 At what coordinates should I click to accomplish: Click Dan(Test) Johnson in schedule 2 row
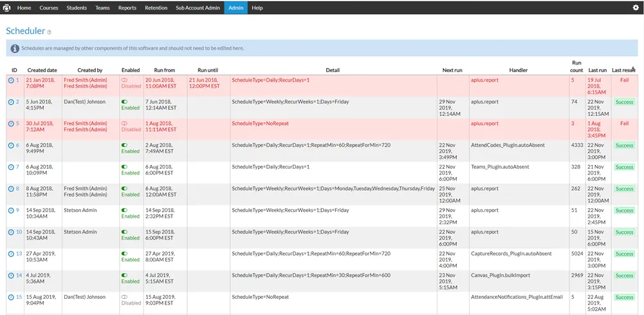85,102
